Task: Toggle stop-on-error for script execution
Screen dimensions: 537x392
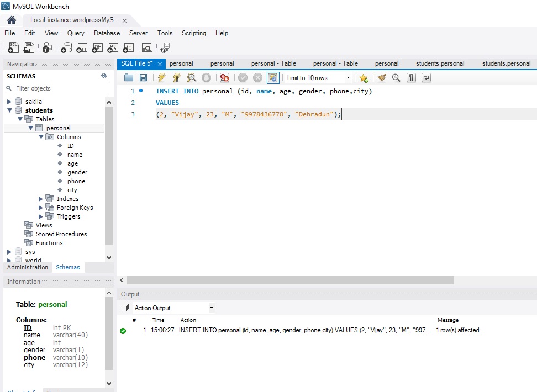Action: point(225,77)
